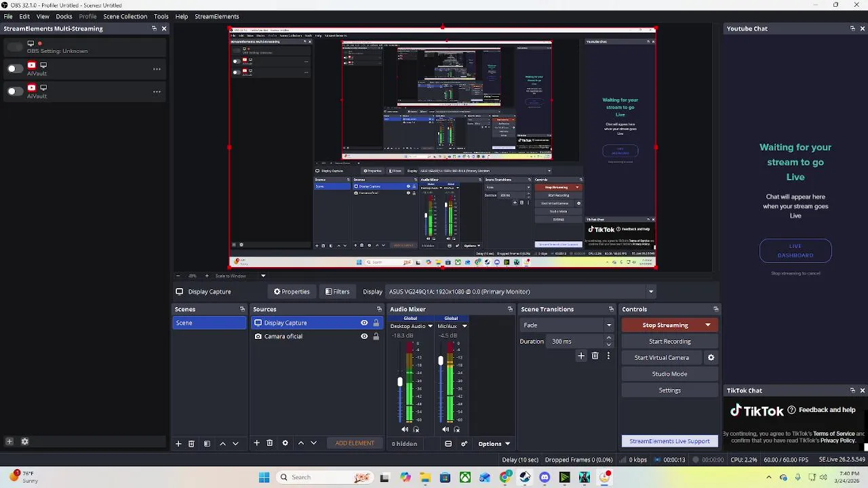Toggle Desktop Audio monitoring headphone icon
This screenshot has height=488, width=868.
pyautogui.click(x=416, y=429)
